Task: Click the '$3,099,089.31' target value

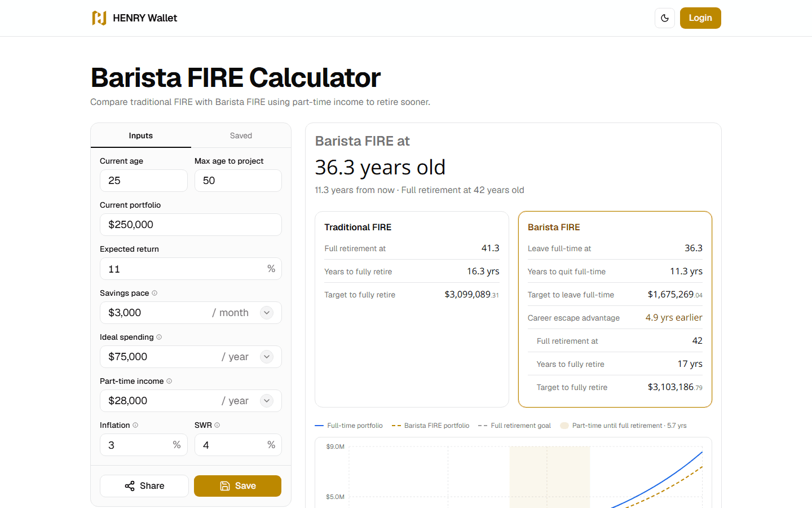Action: [x=471, y=295]
